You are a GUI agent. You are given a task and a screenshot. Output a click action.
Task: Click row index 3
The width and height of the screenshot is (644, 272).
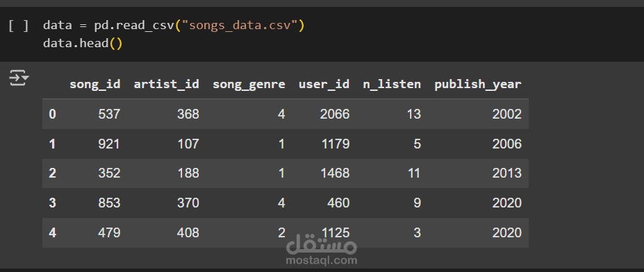pyautogui.click(x=52, y=203)
